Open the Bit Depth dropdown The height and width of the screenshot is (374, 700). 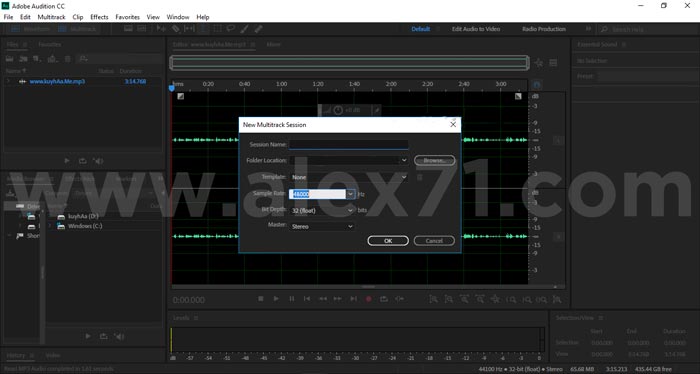350,210
